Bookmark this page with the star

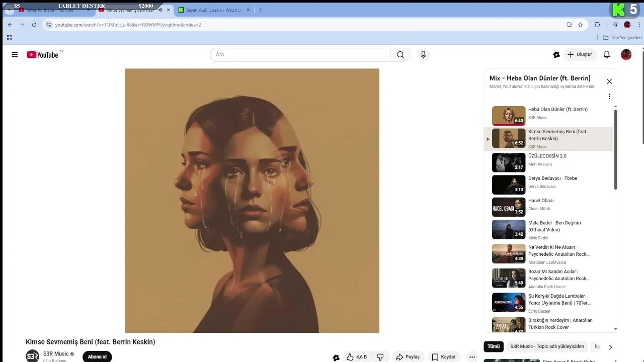[580, 25]
